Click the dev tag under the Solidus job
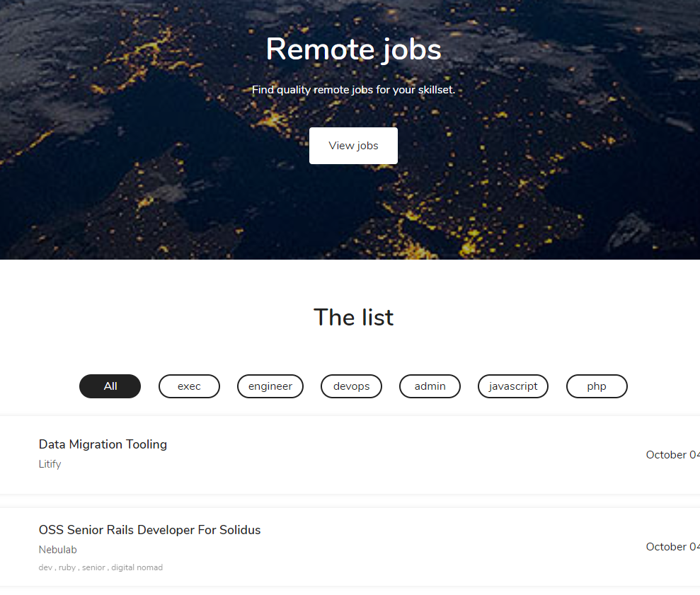 pos(45,567)
